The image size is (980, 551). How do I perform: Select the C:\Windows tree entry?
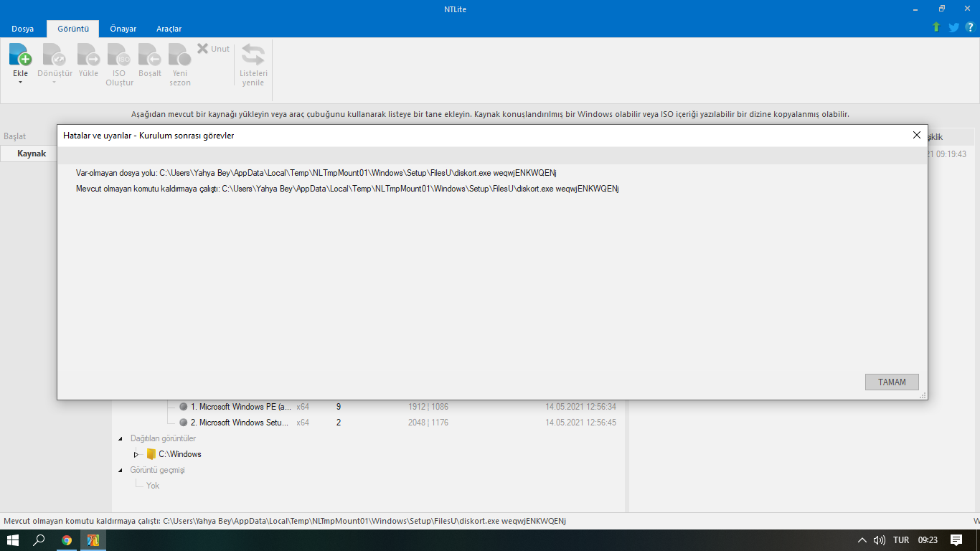click(x=180, y=454)
